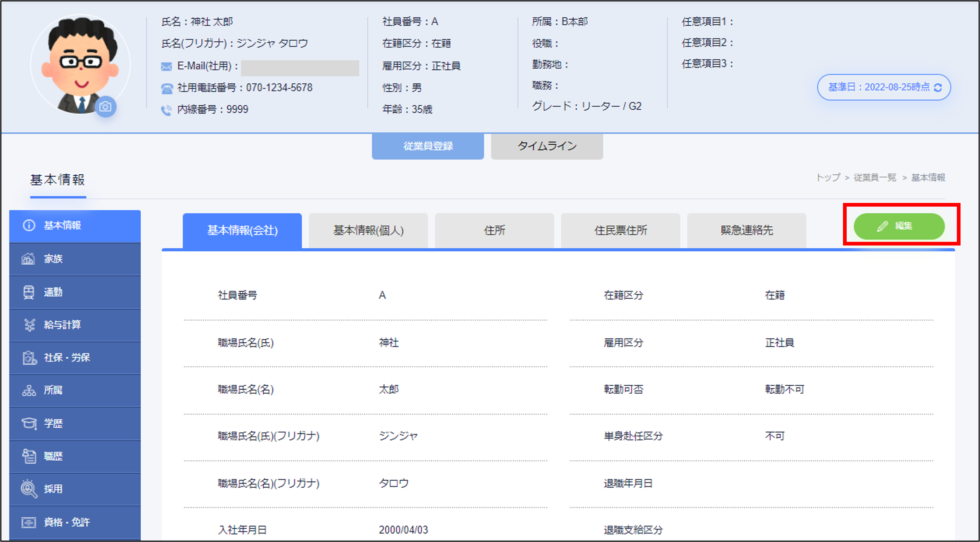Follow the 従業員一覧 breadcrumb link

[x=875, y=178]
